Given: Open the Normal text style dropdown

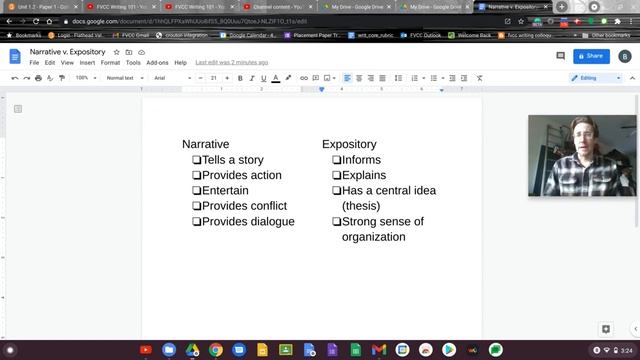Looking at the screenshot, I should (x=125, y=78).
